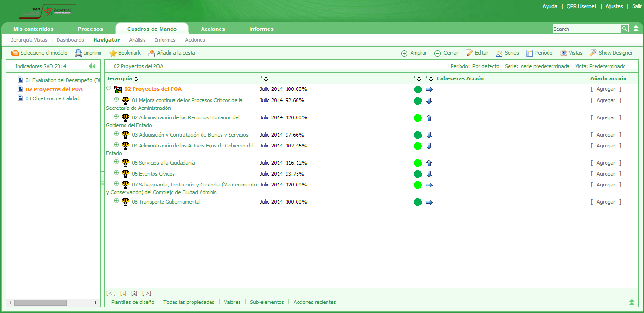Viewport: 644px width, 313px height.
Task: Switch to the Procesos tab
Action: click(x=90, y=29)
